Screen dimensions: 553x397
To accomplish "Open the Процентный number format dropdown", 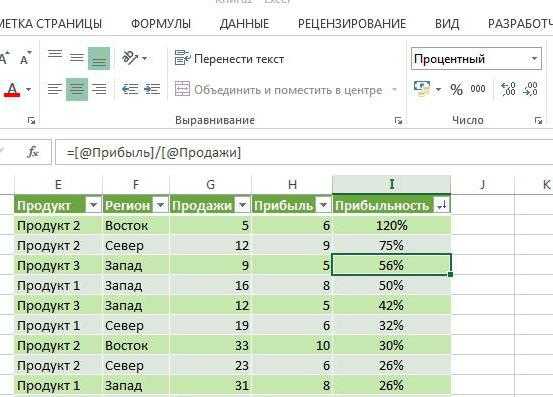I will tap(534, 59).
